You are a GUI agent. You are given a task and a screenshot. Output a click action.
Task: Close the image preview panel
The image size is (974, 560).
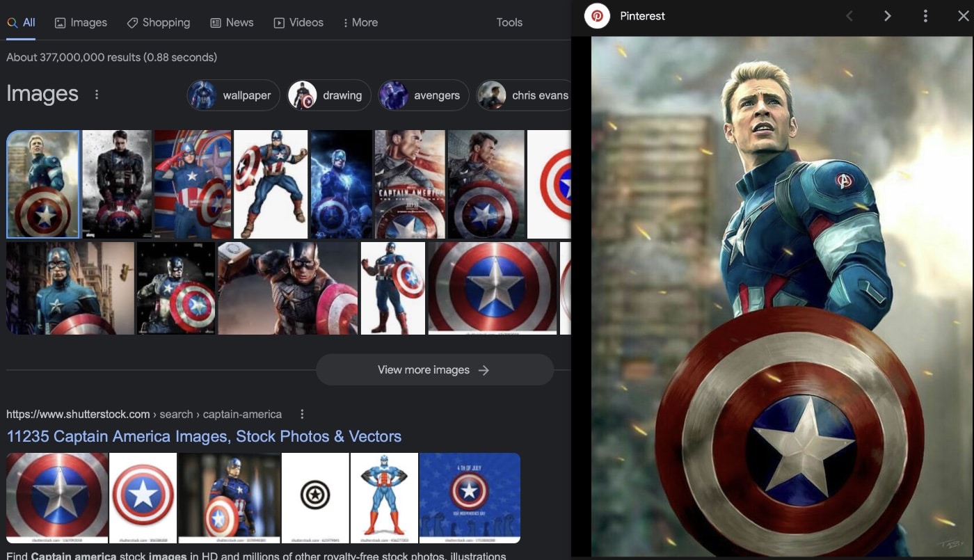pyautogui.click(x=963, y=16)
